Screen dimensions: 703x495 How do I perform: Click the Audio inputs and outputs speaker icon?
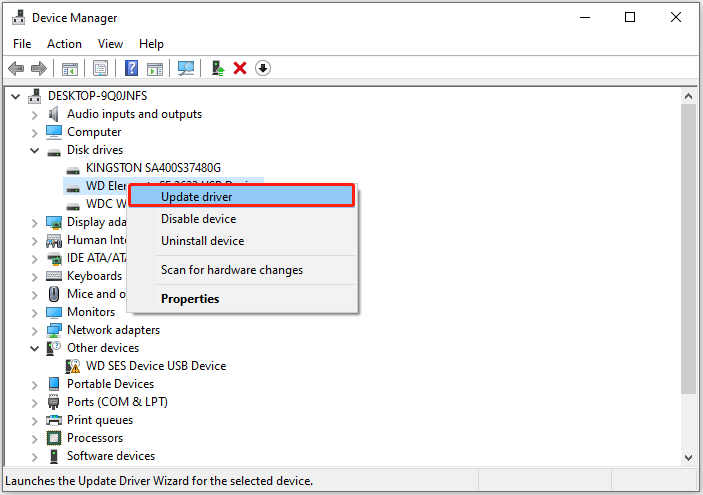(53, 114)
